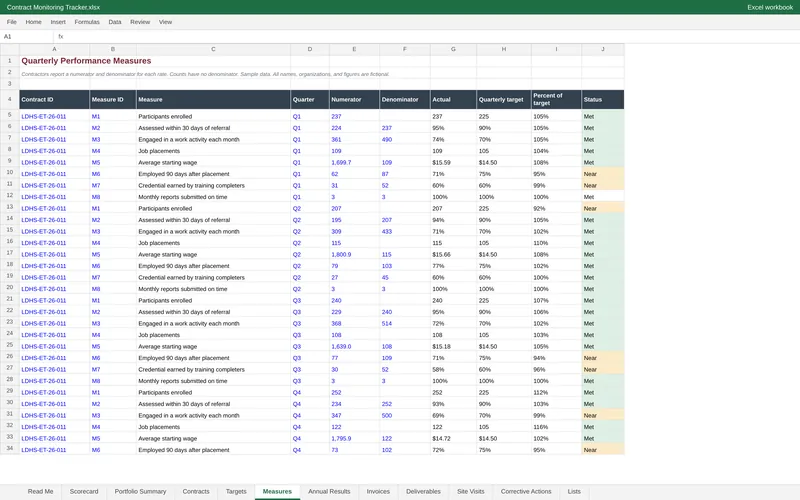Screen dimensions: 800x500
Task: Select the 'Met' status cell in row 20
Action: click(603, 289)
